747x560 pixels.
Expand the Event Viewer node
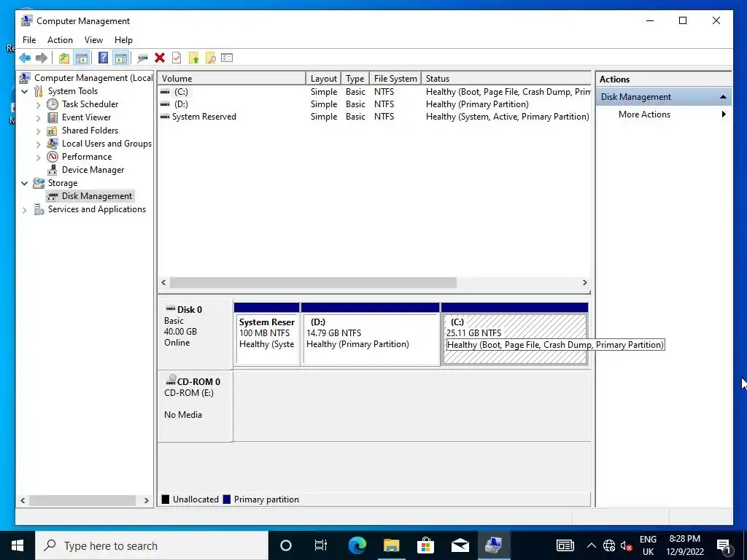[39, 117]
